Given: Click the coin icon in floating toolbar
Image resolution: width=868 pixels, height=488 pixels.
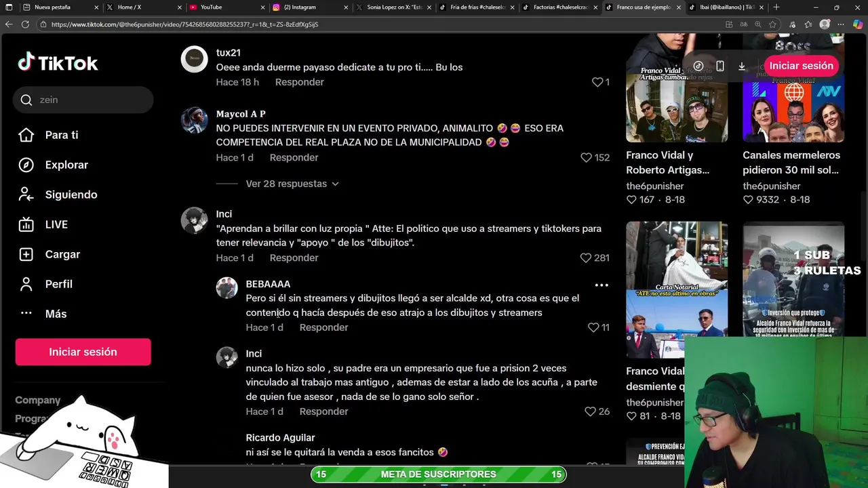Looking at the screenshot, I should pyautogui.click(x=698, y=66).
